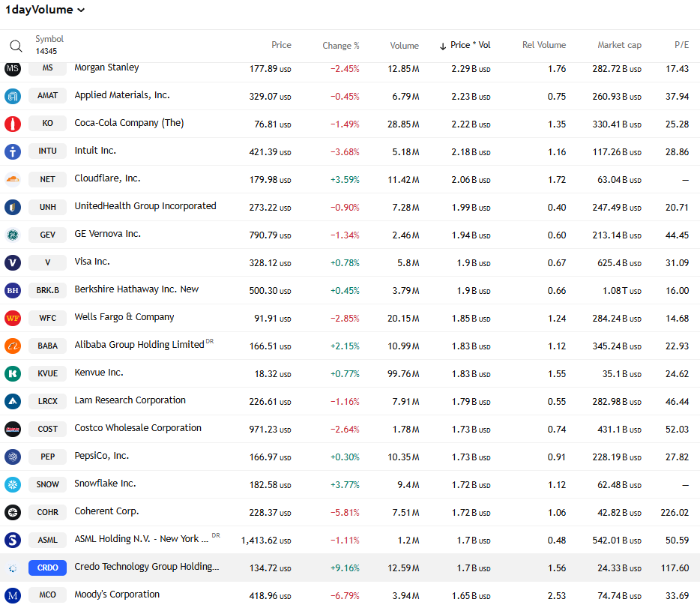The width and height of the screenshot is (700, 605).
Task: Toggle sort on Price * Vol column
Action: click(465, 45)
